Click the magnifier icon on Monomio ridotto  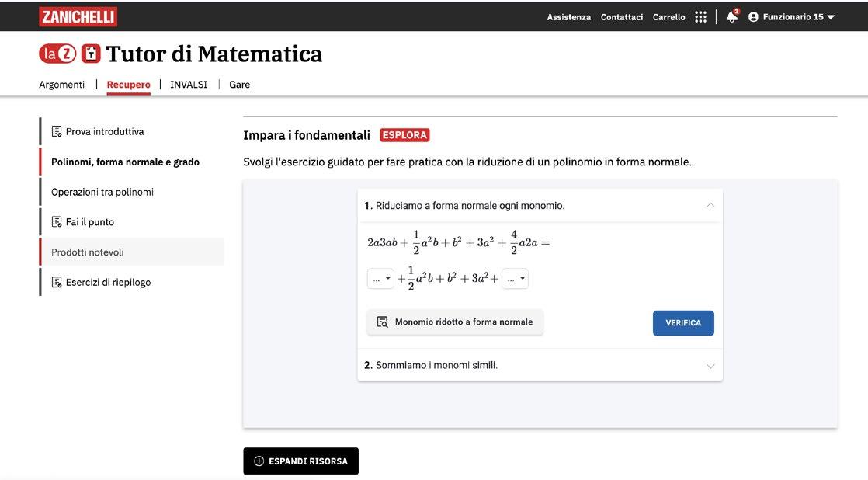[382, 322]
